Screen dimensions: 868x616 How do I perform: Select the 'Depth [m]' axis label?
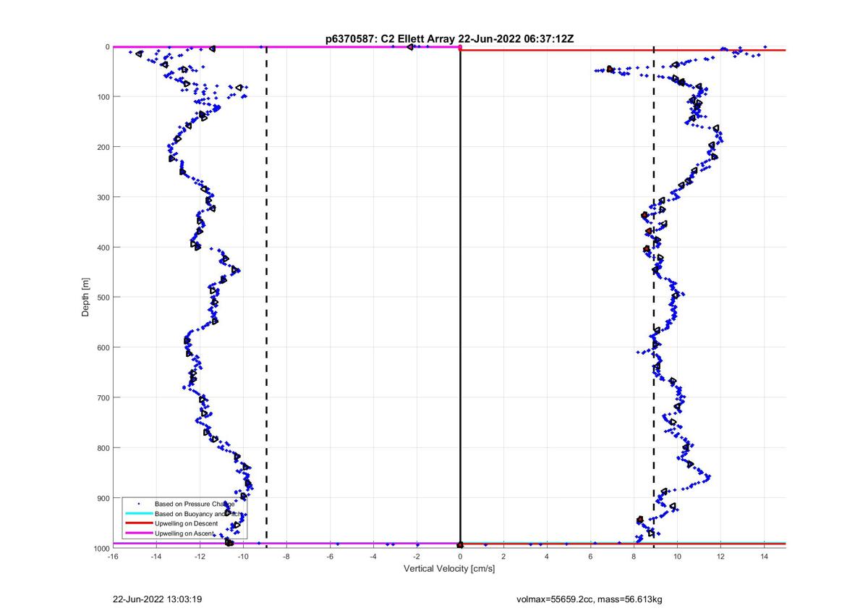click(86, 297)
